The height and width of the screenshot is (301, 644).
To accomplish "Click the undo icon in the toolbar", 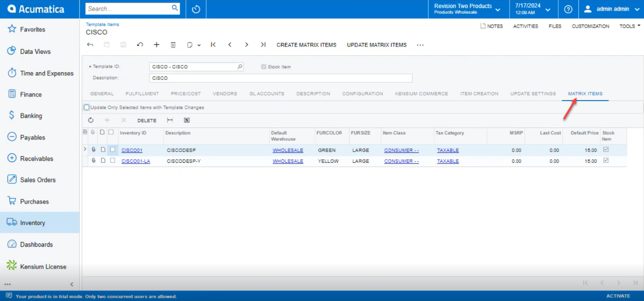I will [140, 45].
